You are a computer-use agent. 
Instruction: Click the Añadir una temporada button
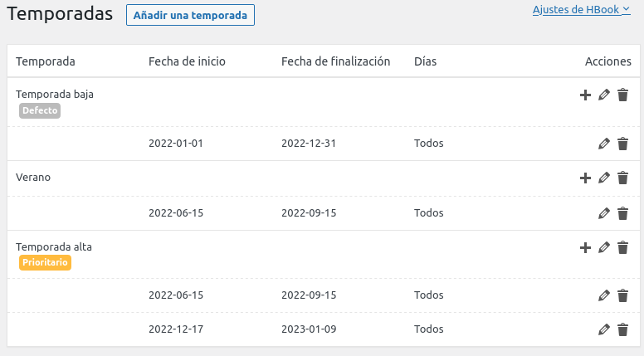point(190,15)
